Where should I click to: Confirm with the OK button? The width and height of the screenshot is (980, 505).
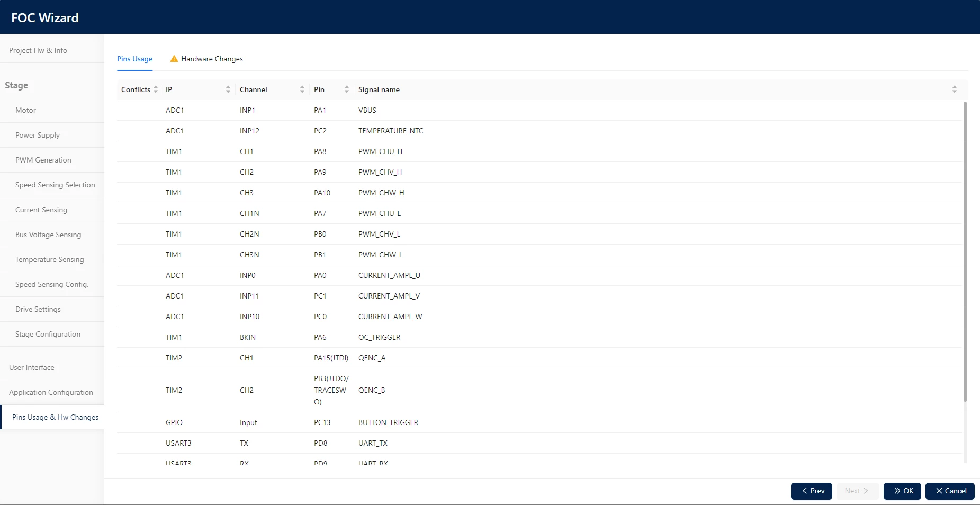click(902, 491)
